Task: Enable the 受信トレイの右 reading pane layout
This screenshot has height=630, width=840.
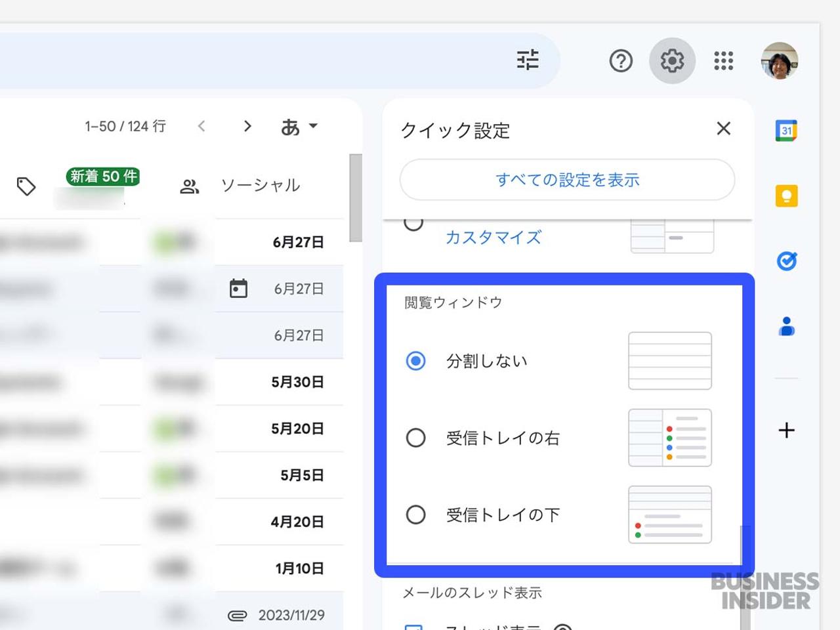Action: click(415, 438)
